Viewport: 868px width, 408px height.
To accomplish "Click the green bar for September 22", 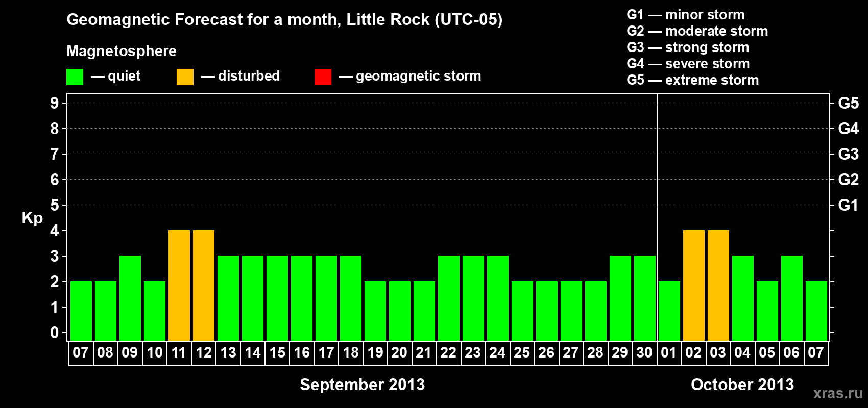I will [x=449, y=298].
